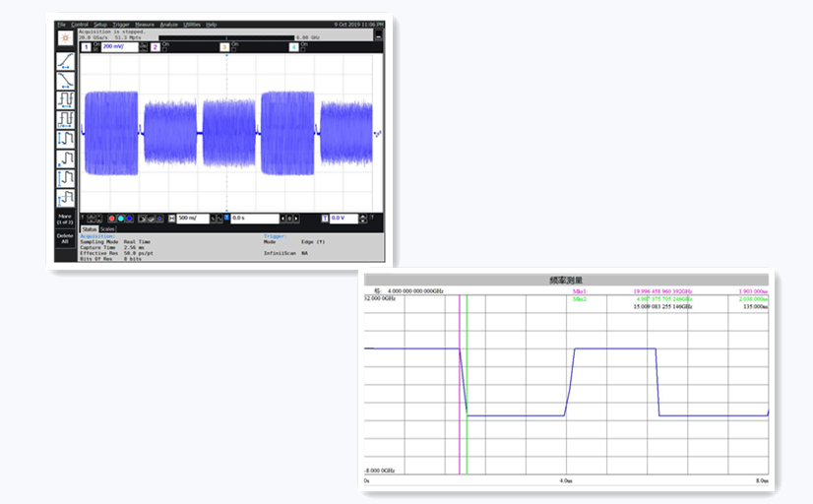Switch to the Scales tab
The image size is (813, 504).
point(107,229)
